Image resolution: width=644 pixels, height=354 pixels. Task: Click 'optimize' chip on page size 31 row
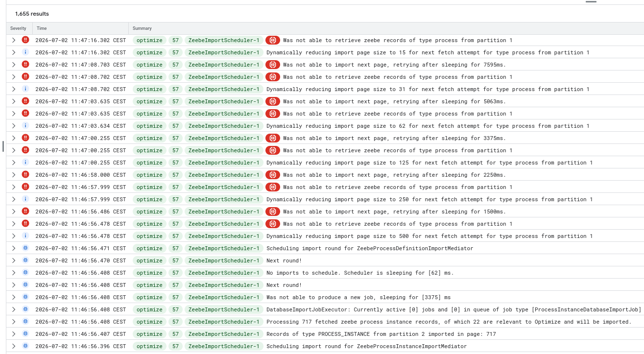point(149,89)
